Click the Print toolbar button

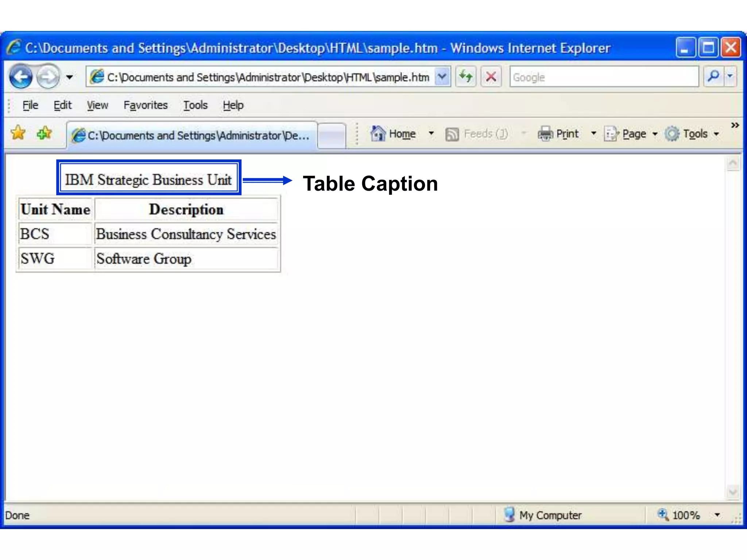click(558, 134)
